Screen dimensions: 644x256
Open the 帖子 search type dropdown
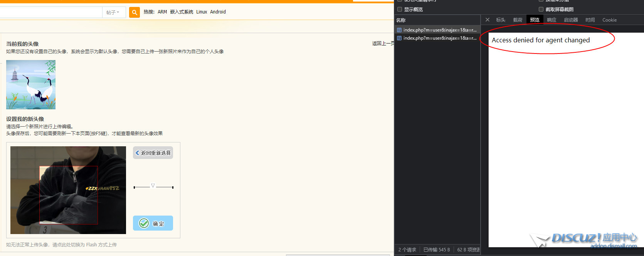(113, 12)
